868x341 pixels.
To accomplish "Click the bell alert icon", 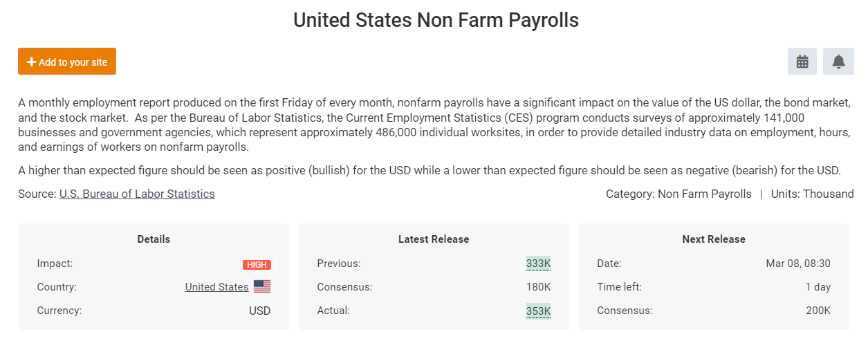I will [x=838, y=62].
